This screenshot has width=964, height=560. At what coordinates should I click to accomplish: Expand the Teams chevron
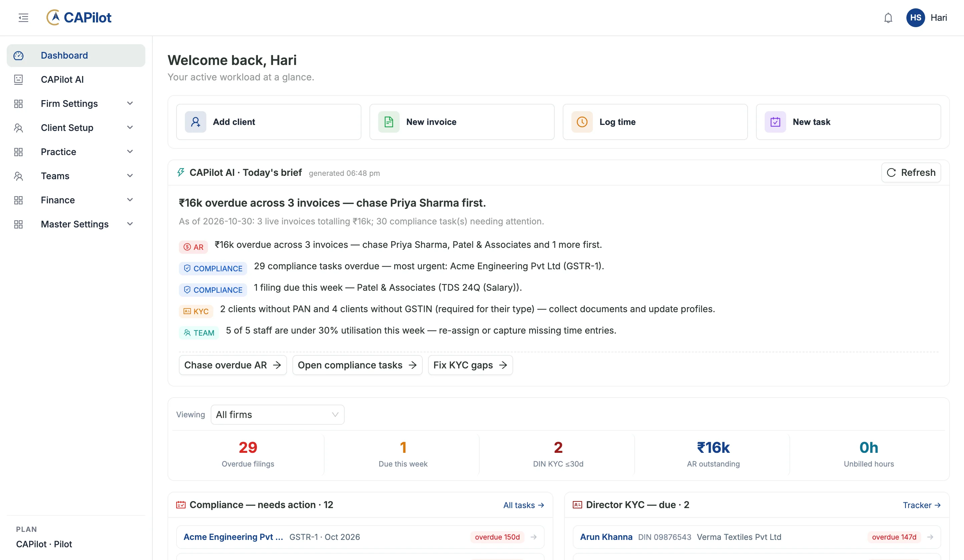pyautogui.click(x=130, y=176)
